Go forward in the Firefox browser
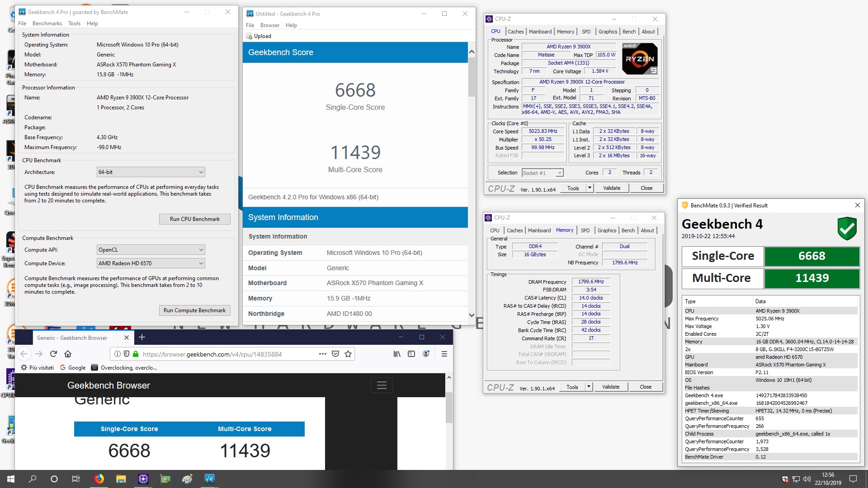 (x=39, y=354)
